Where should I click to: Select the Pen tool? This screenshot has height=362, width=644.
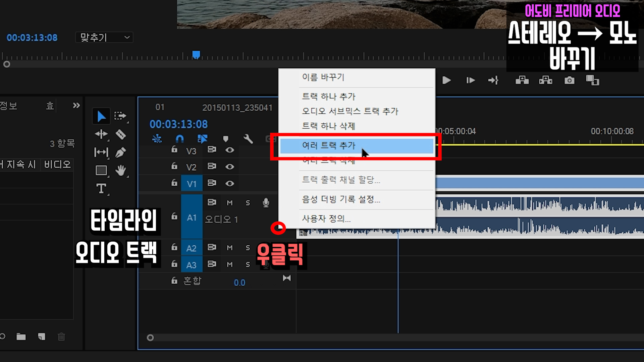click(x=120, y=153)
